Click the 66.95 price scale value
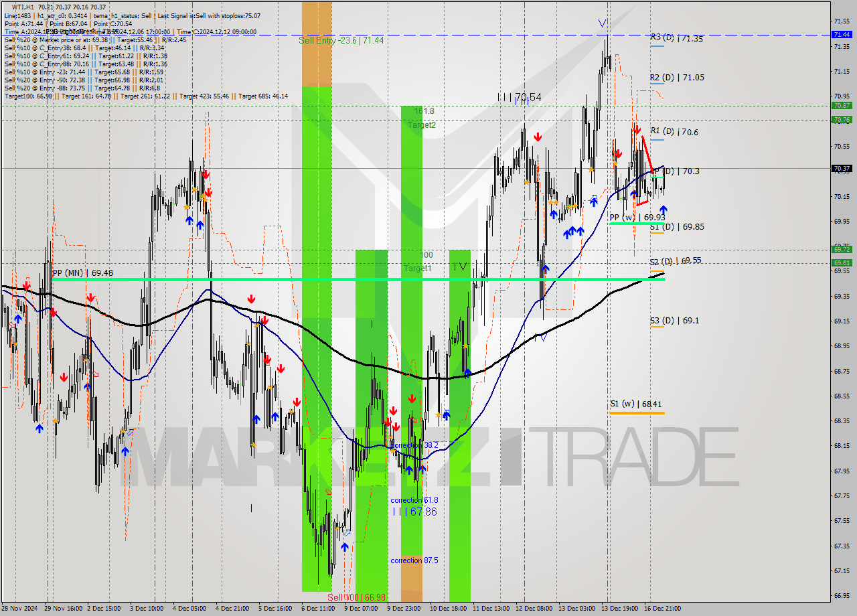Image resolution: width=857 pixels, height=616 pixels. (842, 595)
